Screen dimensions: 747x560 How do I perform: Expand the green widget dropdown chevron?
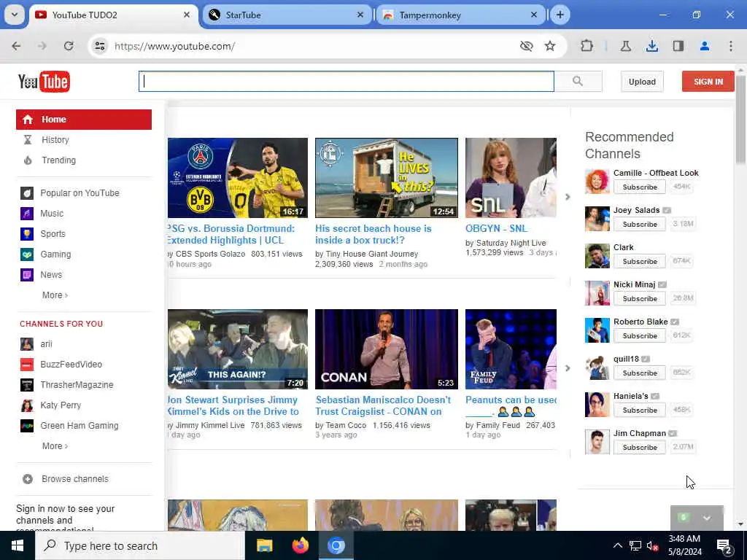tap(707, 518)
